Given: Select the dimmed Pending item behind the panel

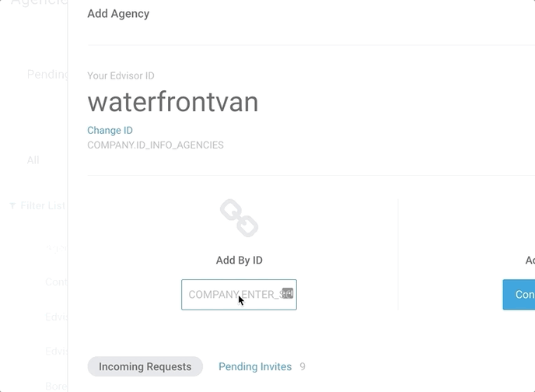Looking at the screenshot, I should [x=47, y=74].
